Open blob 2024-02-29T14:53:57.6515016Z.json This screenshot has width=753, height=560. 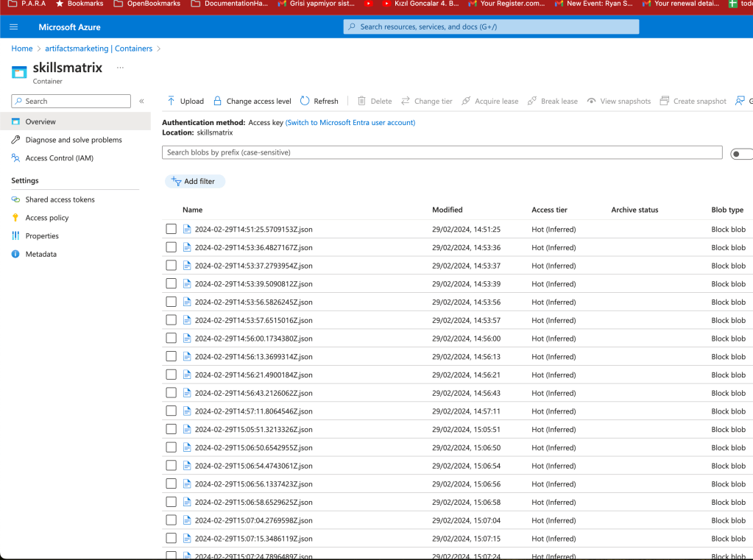coord(253,320)
